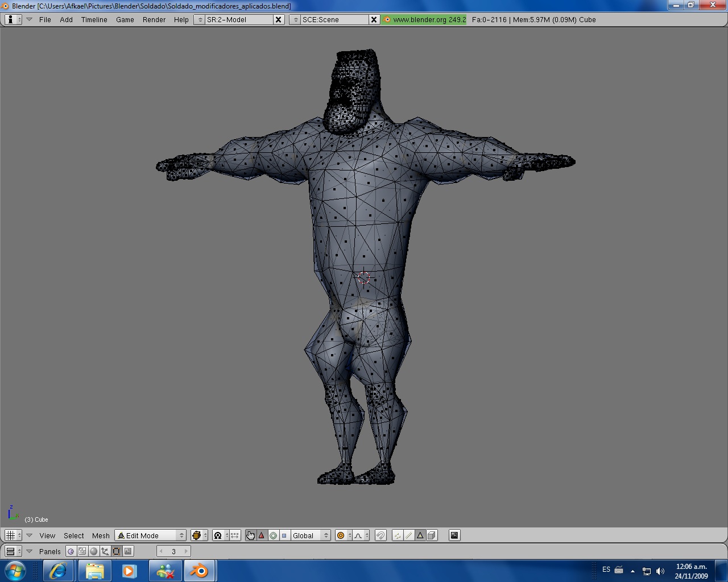Show the Logic context buttons
The image size is (728, 582).
click(71, 551)
